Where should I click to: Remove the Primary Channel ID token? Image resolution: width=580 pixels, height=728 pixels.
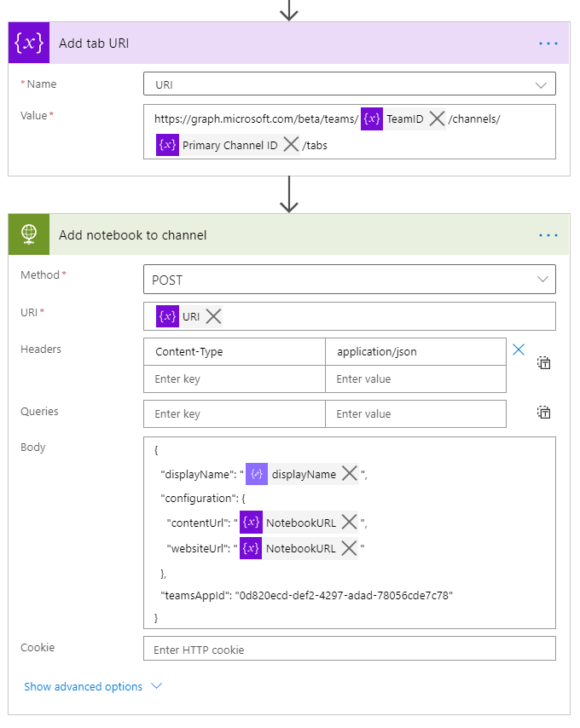click(291, 145)
